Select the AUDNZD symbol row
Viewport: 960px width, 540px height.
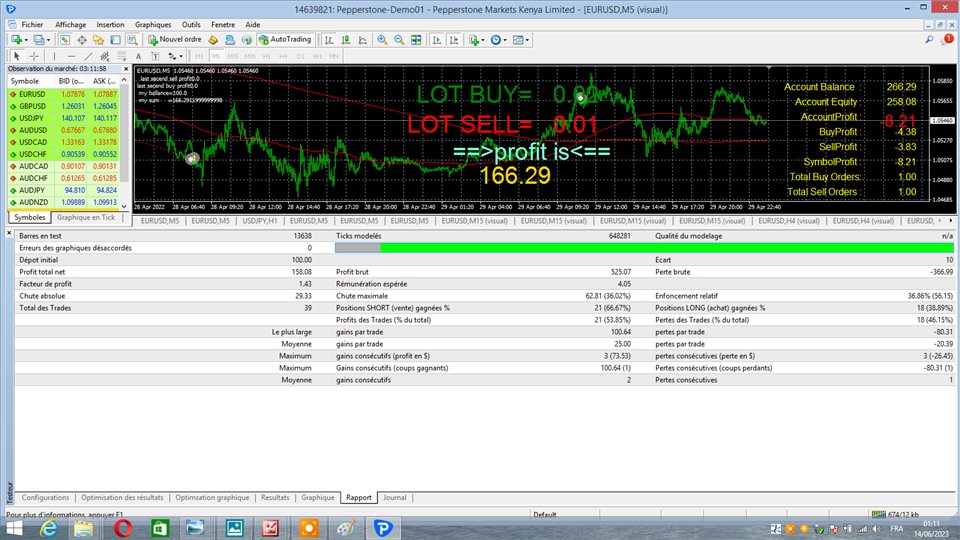pos(63,202)
